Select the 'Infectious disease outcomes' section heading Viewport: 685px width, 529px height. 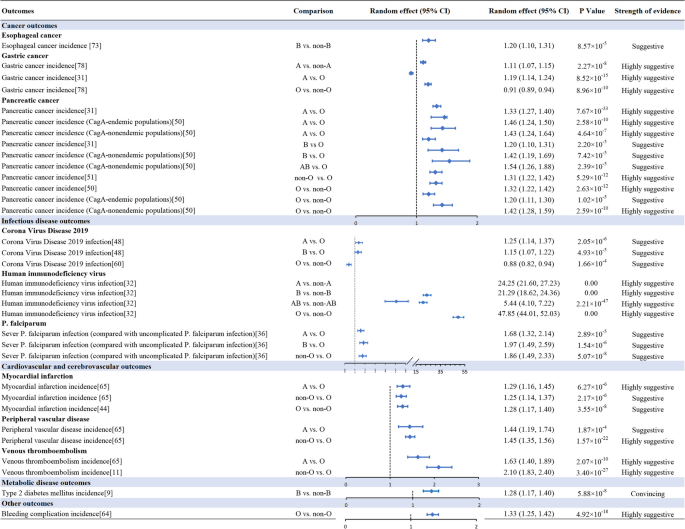pyautogui.click(x=46, y=221)
